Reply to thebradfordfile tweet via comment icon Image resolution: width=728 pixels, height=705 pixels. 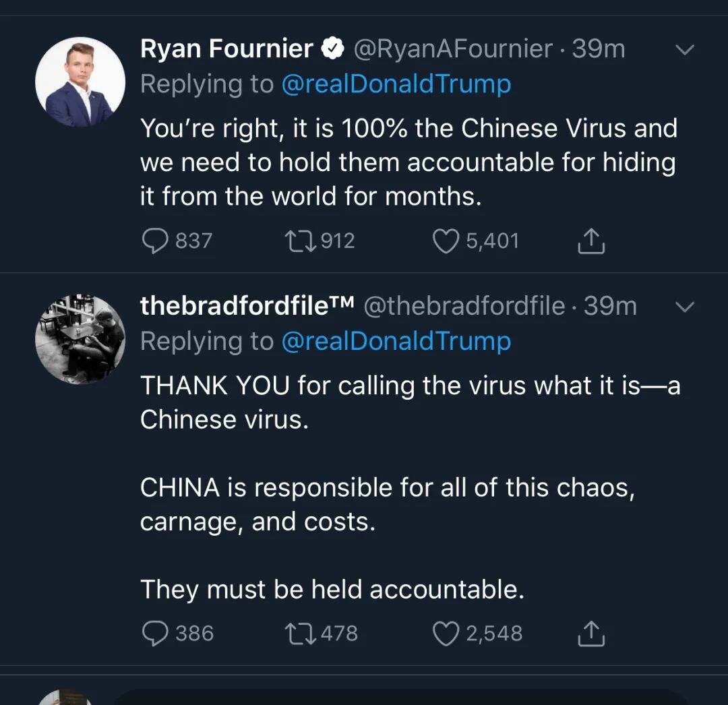(155, 634)
